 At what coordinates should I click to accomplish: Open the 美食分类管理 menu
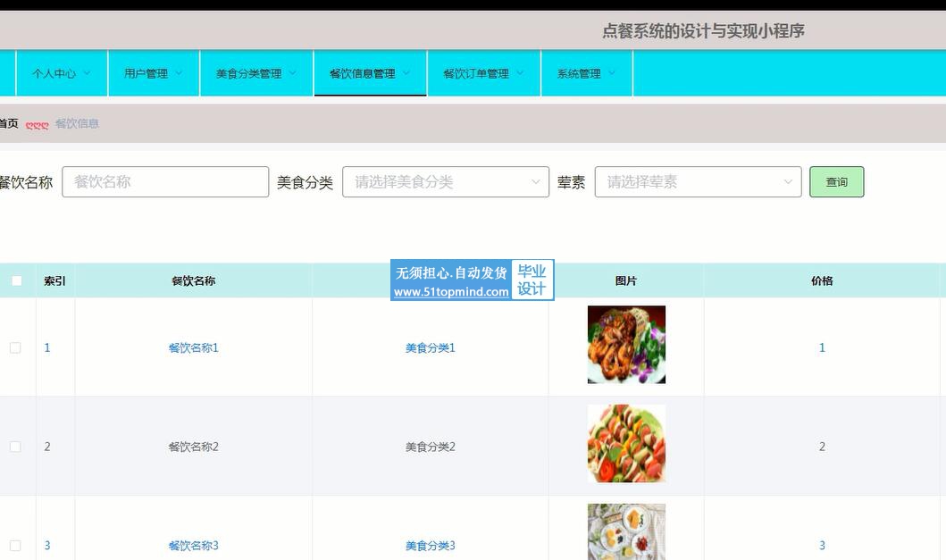(x=256, y=73)
